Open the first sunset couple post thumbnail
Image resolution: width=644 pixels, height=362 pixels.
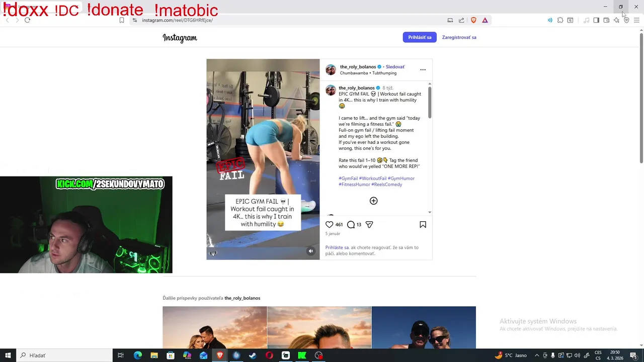click(214, 327)
